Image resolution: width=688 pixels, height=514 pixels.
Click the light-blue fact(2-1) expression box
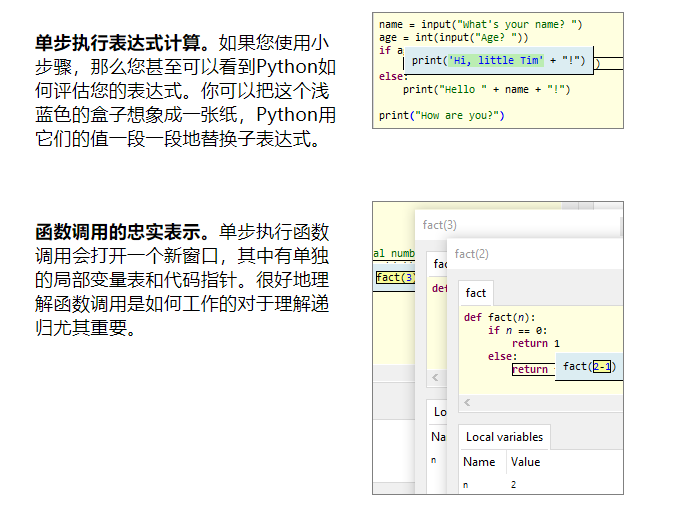[x=589, y=367]
